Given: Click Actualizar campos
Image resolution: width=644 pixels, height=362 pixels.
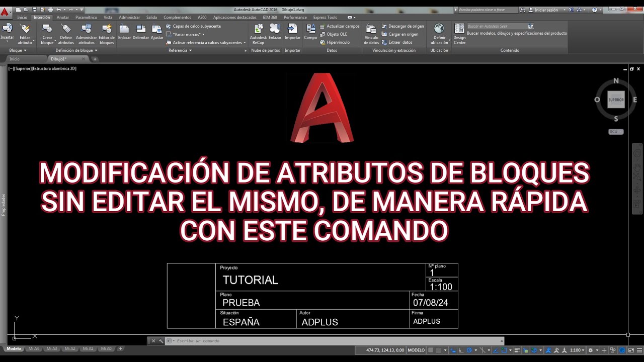Looking at the screenshot, I should click(x=340, y=26).
